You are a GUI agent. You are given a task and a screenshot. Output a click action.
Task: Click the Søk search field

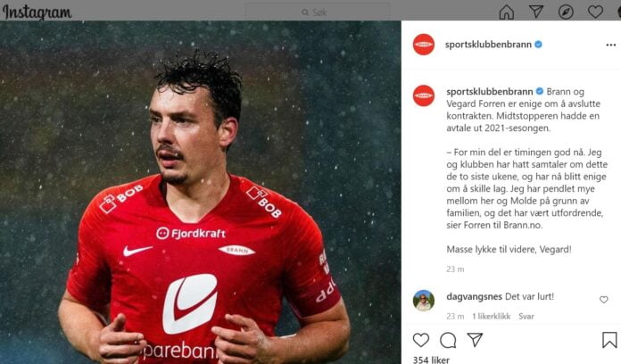pyautogui.click(x=318, y=12)
